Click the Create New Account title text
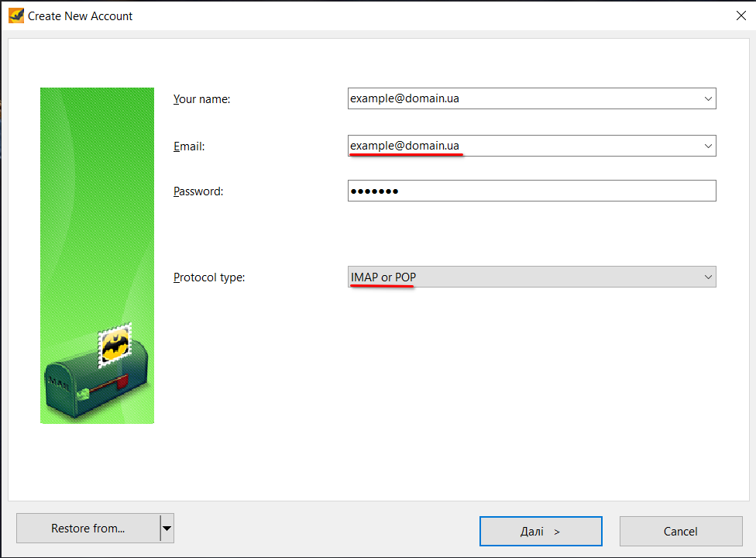 coord(81,15)
